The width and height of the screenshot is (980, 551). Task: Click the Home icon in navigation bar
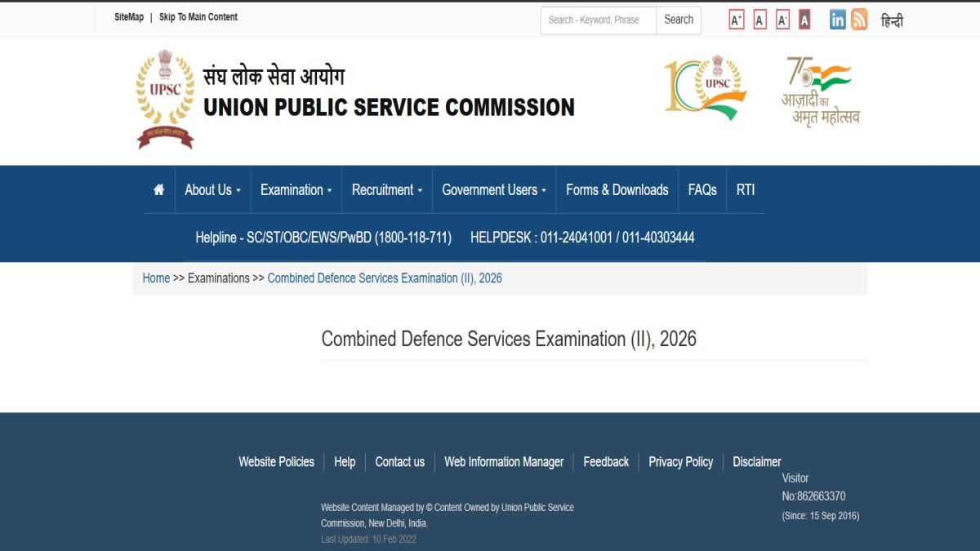[x=158, y=189]
